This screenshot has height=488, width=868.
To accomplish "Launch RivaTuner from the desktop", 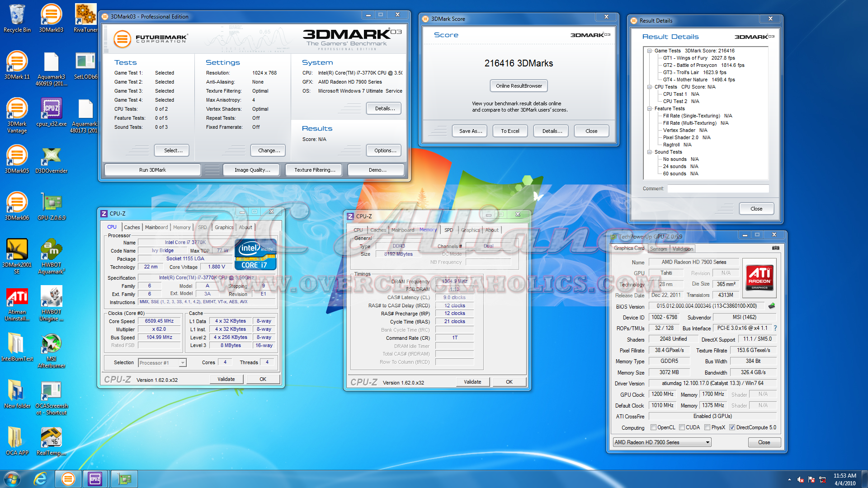I will click(x=85, y=18).
